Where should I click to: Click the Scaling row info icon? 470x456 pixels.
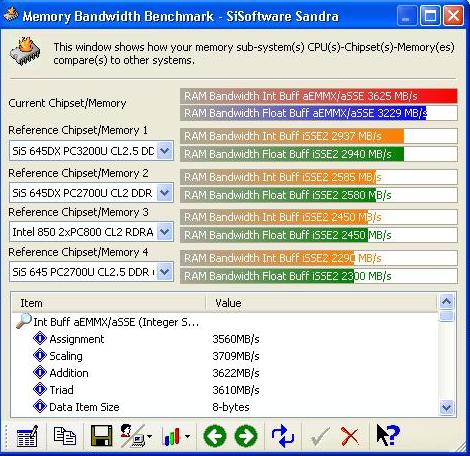pyautogui.click(x=40, y=356)
